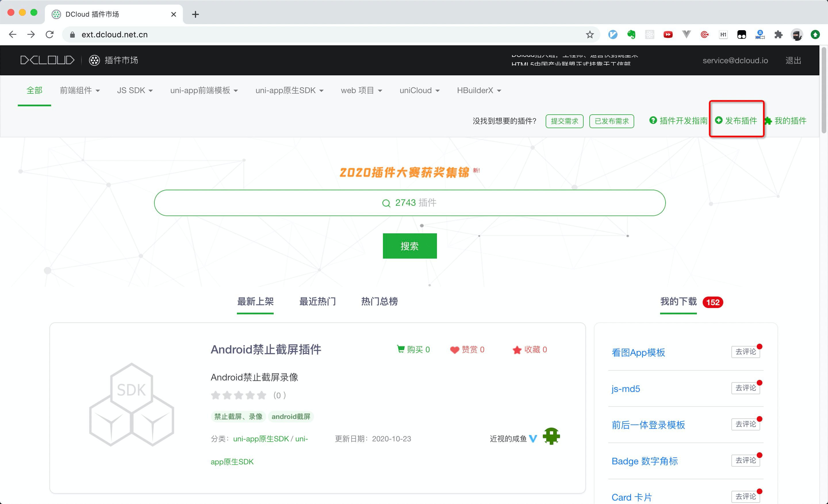Expand the 前端组件 dropdown
The height and width of the screenshot is (504, 828).
(80, 91)
